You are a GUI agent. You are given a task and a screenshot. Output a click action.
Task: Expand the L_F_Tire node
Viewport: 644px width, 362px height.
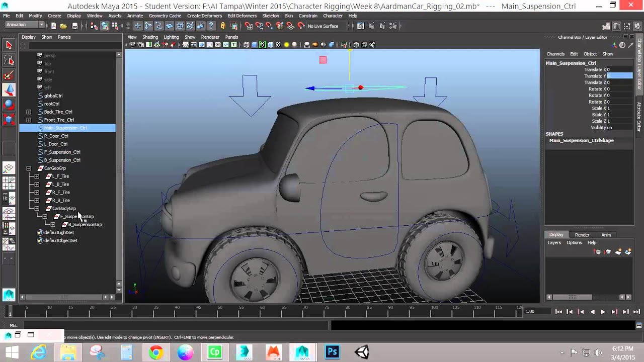[37, 176]
